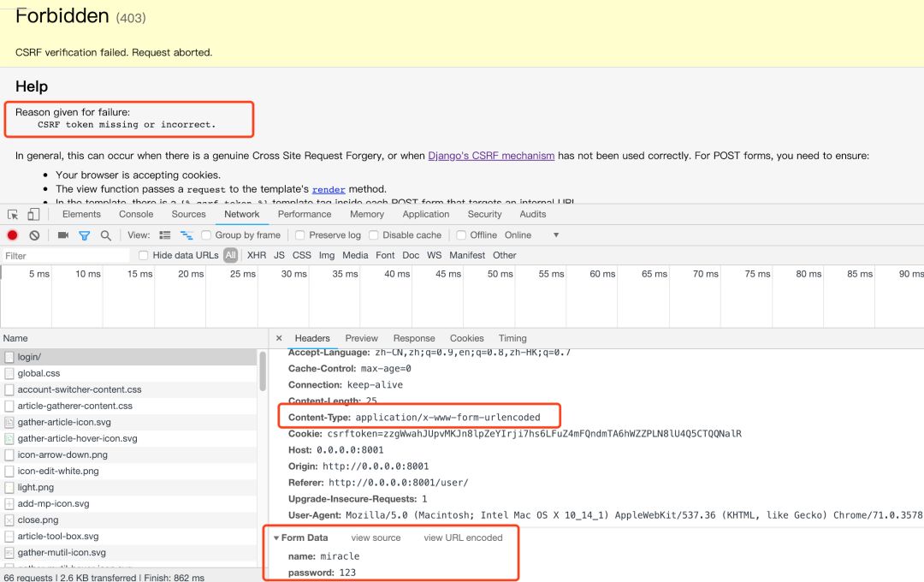Click the file icon beside gather-article-hover-icon.svg

9,439
